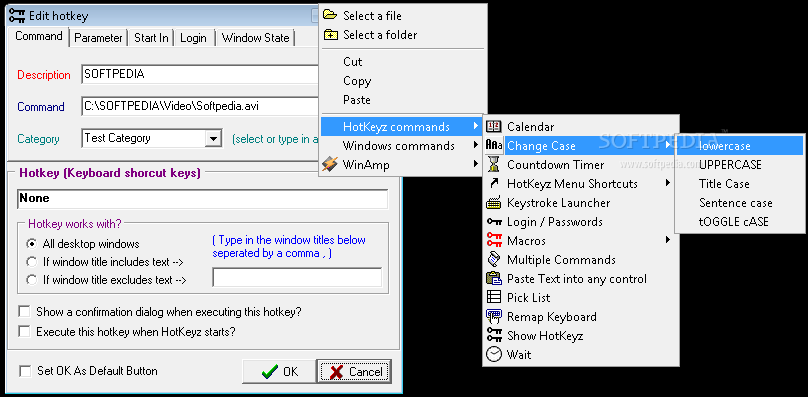Open the Start In tab

(151, 38)
